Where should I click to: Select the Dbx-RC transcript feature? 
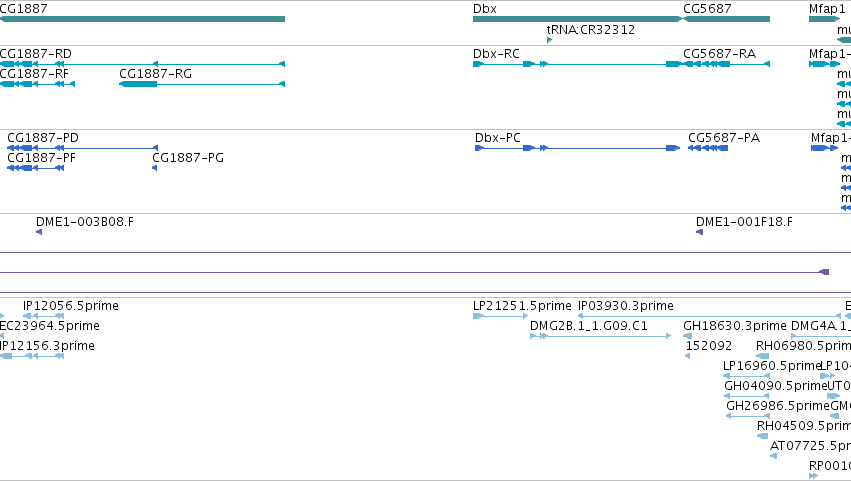578,64
